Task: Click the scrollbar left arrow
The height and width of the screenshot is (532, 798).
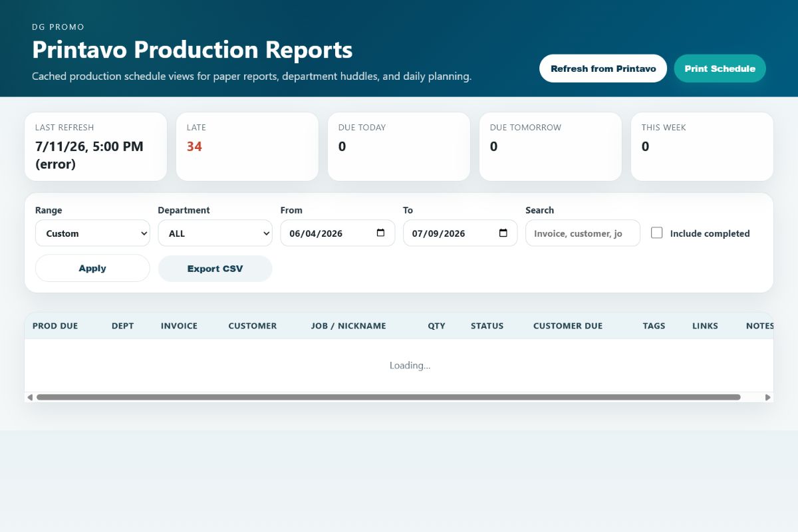Action: point(30,397)
